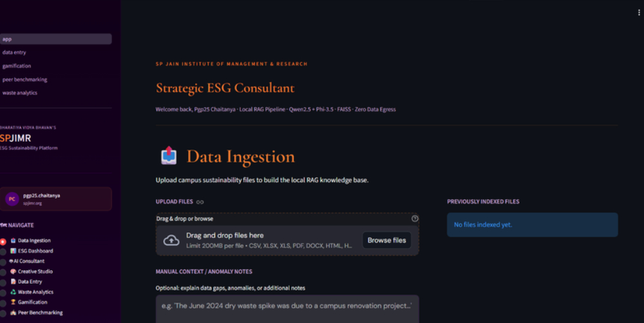Click the 'Welcome back, Pgp25 Chaitanya' subtitle
Image resolution: width=644 pixels, height=323 pixels.
[196, 110]
